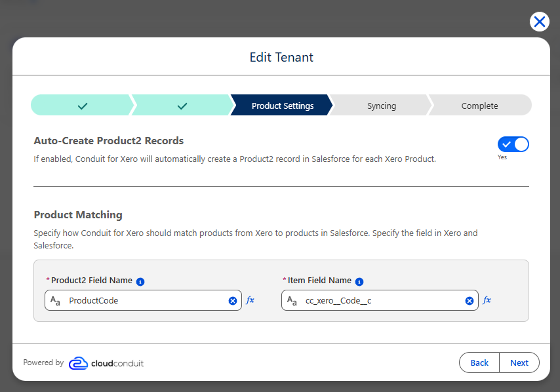
Task: Click the Item Field Name input
Action: (380, 300)
